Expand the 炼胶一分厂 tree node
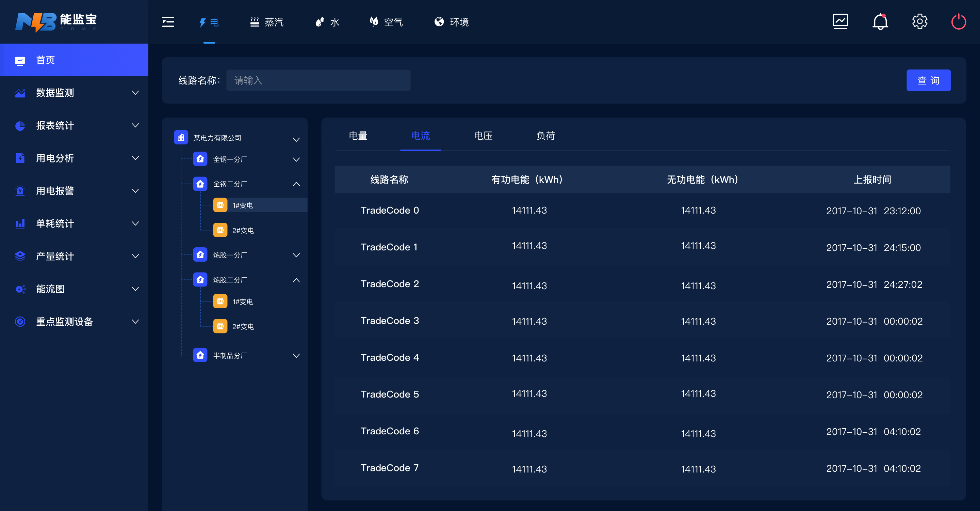 pyautogui.click(x=296, y=255)
